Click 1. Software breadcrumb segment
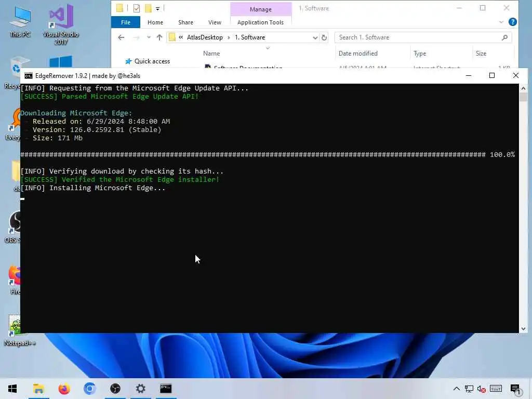This screenshot has width=532, height=399. pos(250,37)
